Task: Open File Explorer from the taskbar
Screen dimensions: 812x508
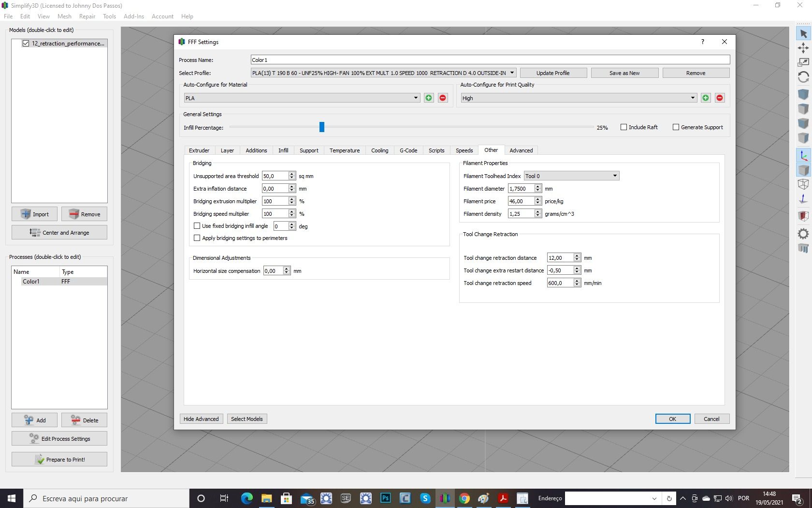Action: click(x=266, y=498)
